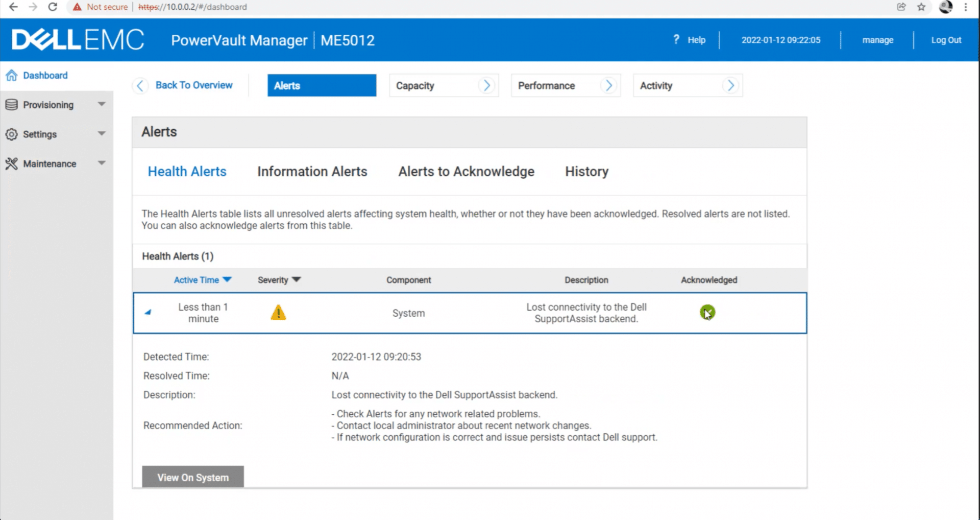
Task: Click the View On System button
Action: [193, 477]
